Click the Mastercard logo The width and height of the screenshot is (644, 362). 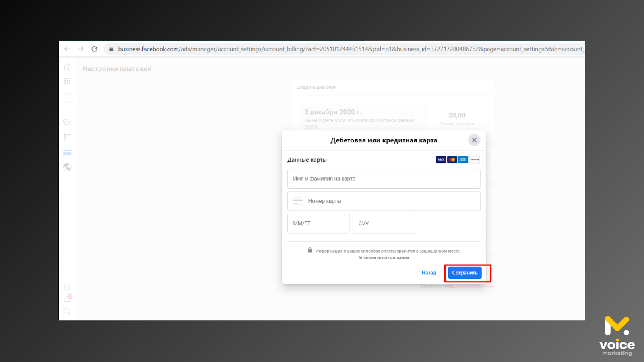click(452, 160)
